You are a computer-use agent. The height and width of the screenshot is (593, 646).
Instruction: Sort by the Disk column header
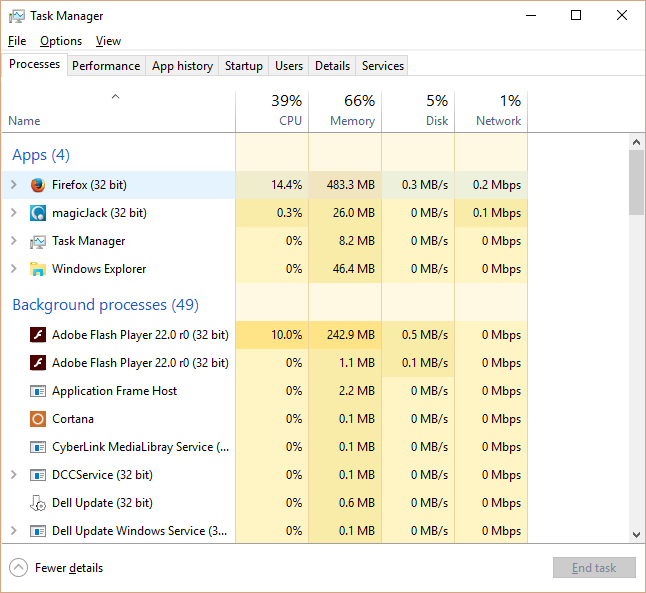pyautogui.click(x=418, y=111)
